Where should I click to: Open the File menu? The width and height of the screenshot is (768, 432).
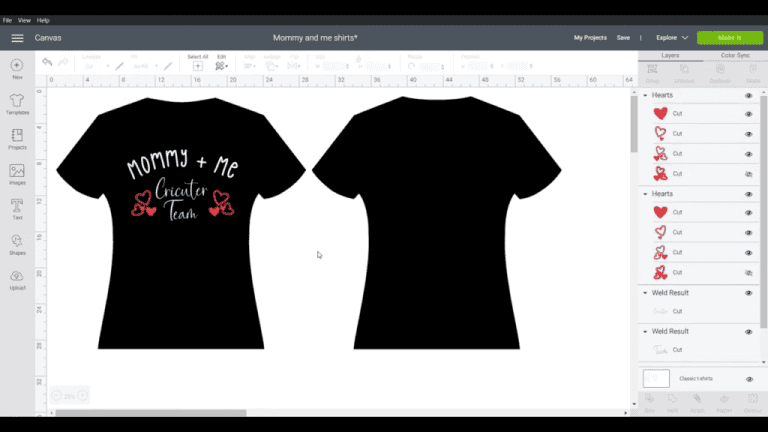tap(7, 21)
